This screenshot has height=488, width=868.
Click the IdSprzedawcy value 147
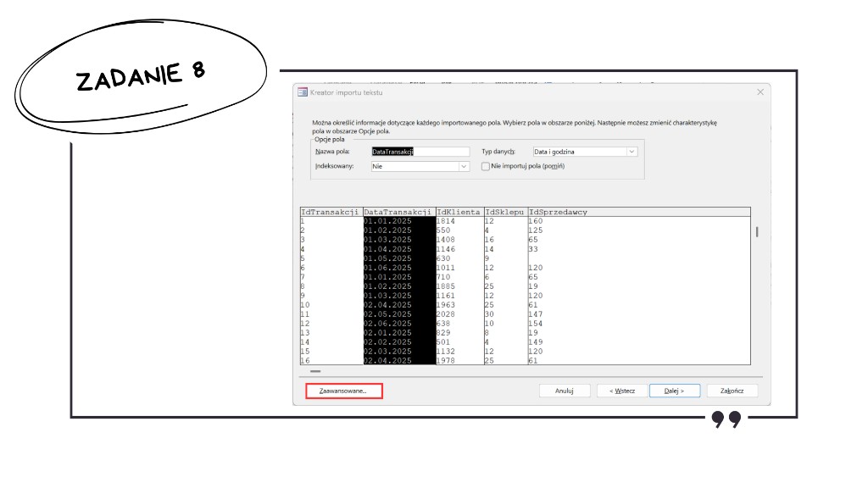tap(536, 314)
